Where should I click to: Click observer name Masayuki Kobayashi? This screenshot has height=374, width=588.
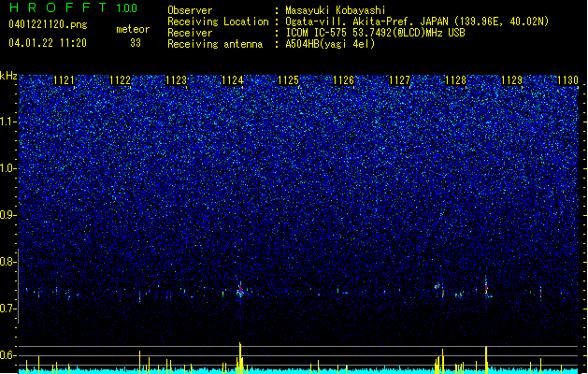(x=336, y=10)
